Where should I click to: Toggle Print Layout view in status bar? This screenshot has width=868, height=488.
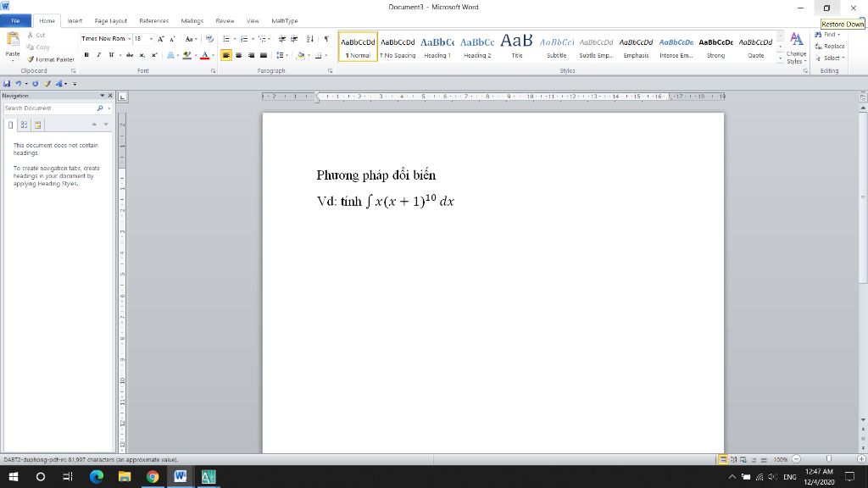723,460
